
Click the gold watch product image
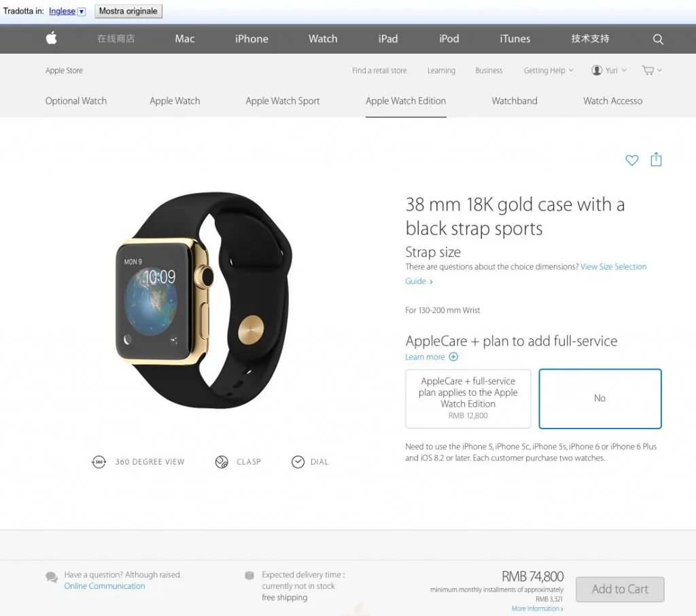(203, 300)
